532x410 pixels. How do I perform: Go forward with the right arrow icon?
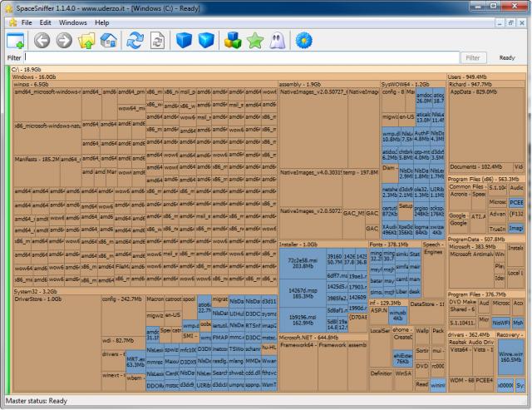(64, 41)
